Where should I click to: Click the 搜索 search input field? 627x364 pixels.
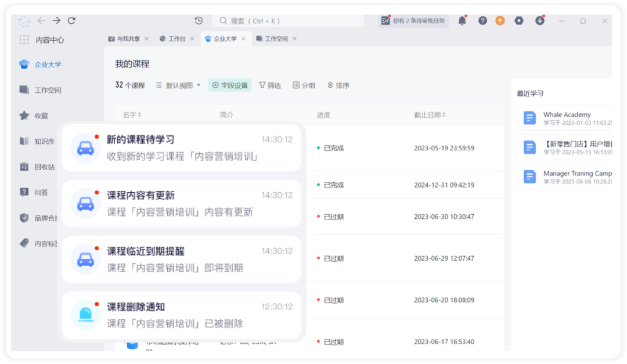[x=288, y=21]
